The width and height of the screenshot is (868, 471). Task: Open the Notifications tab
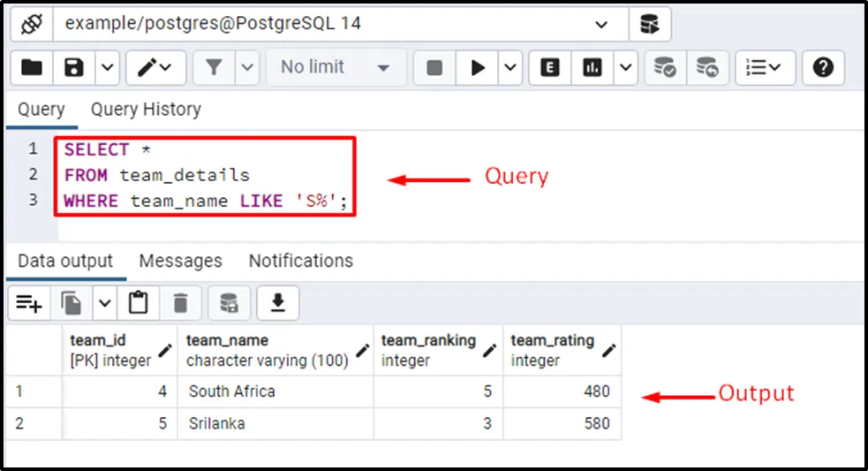[300, 261]
